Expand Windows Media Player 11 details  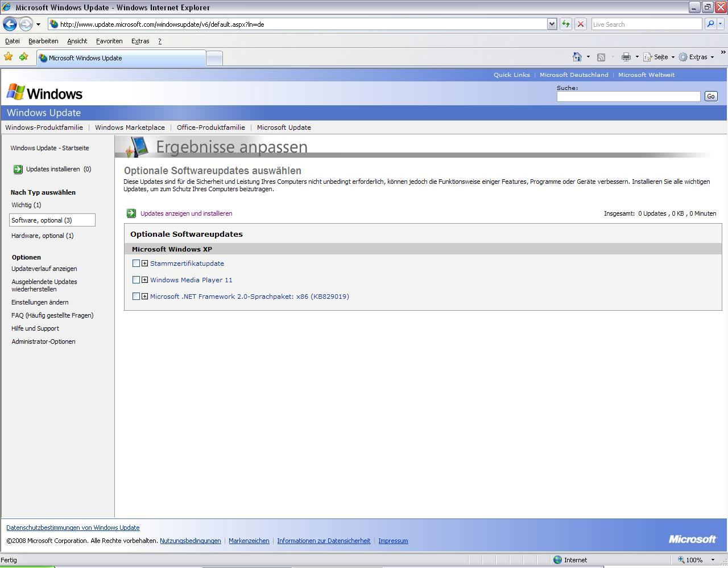[144, 280]
